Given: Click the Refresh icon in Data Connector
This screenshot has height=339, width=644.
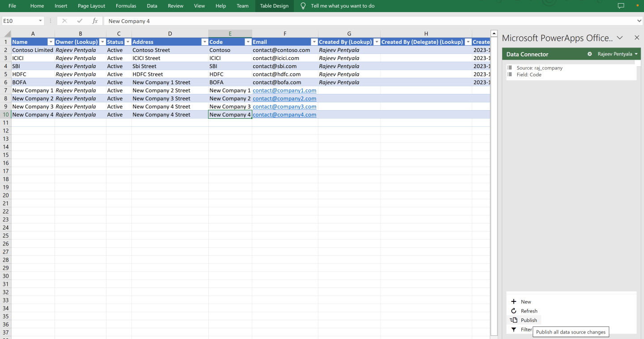Looking at the screenshot, I should pos(513,311).
